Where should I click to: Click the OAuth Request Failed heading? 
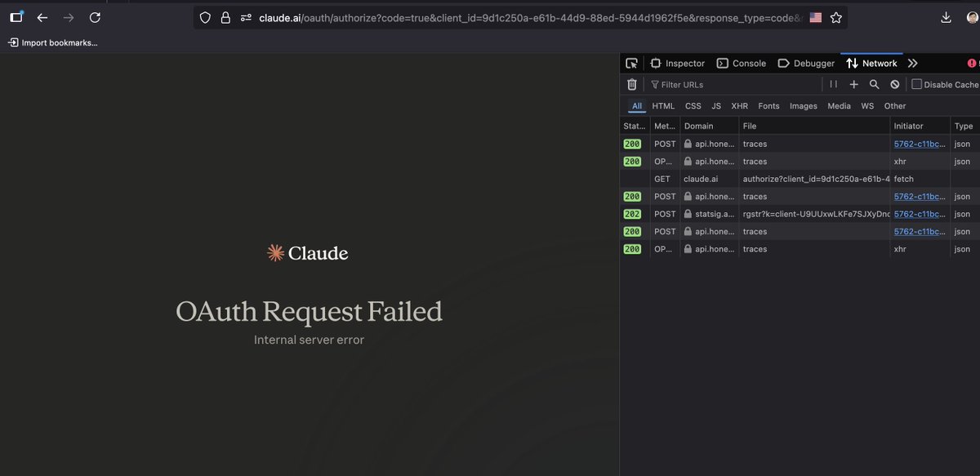point(309,312)
